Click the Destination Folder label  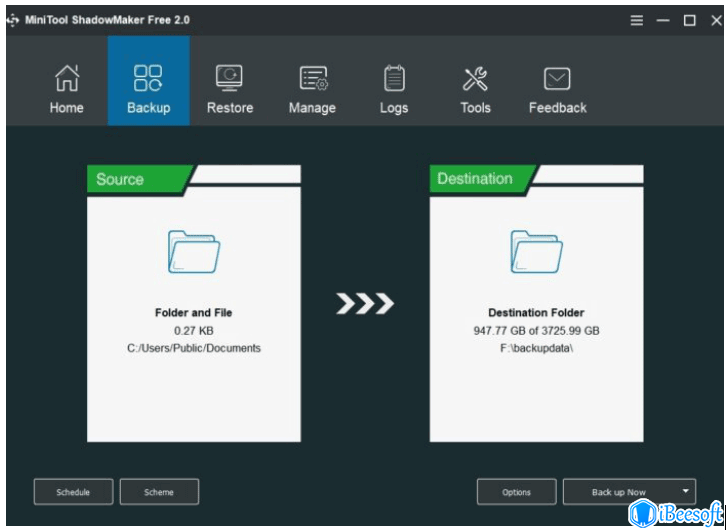(536, 313)
